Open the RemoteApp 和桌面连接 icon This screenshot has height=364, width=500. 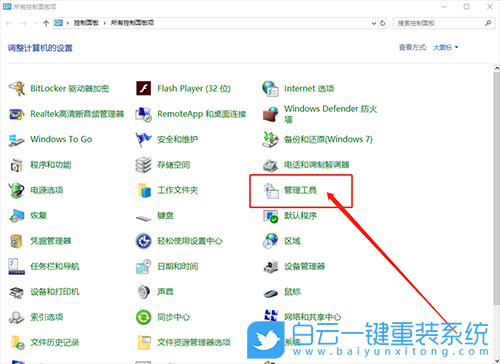143,114
